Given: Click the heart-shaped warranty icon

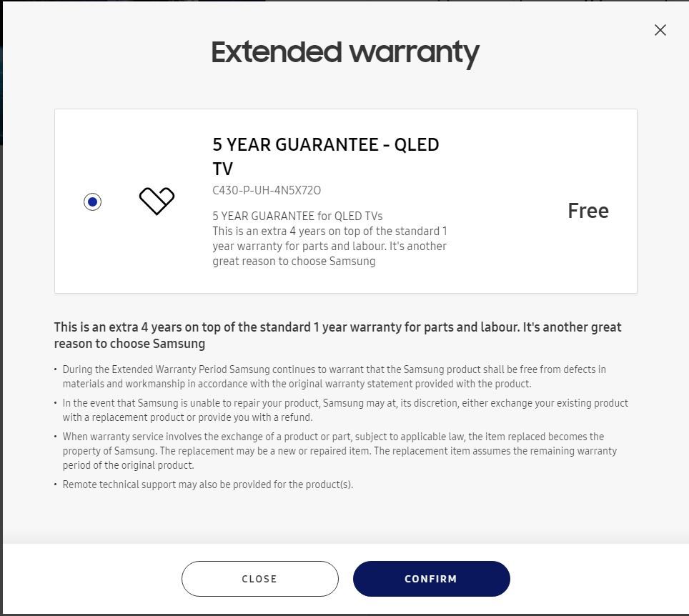Looking at the screenshot, I should tap(157, 201).
